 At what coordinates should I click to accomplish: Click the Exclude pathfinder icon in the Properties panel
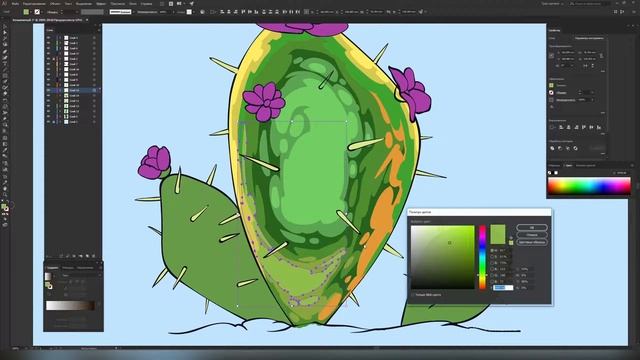[x=576, y=148]
